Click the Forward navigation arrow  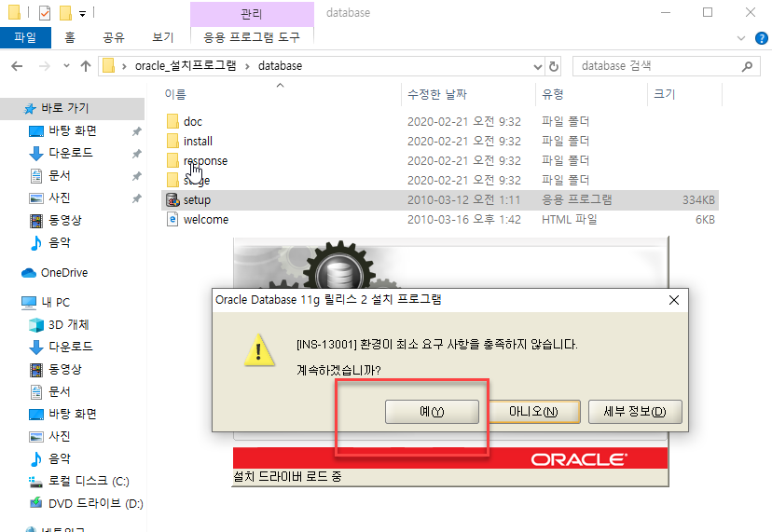tap(45, 66)
